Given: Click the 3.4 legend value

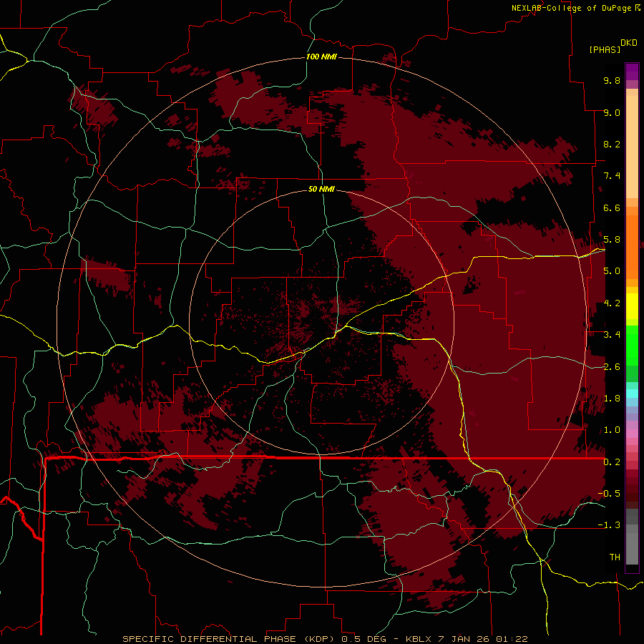Looking at the screenshot, I should [x=612, y=335].
